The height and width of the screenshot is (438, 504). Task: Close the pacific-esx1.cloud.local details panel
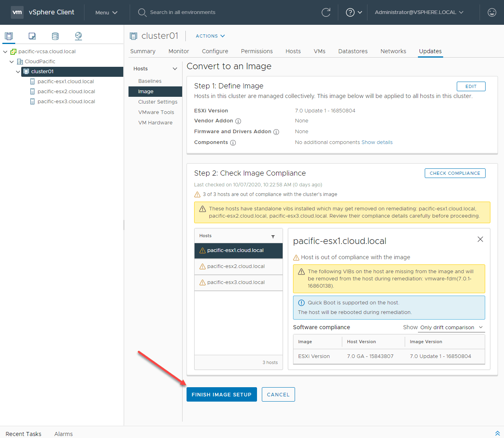pos(480,239)
